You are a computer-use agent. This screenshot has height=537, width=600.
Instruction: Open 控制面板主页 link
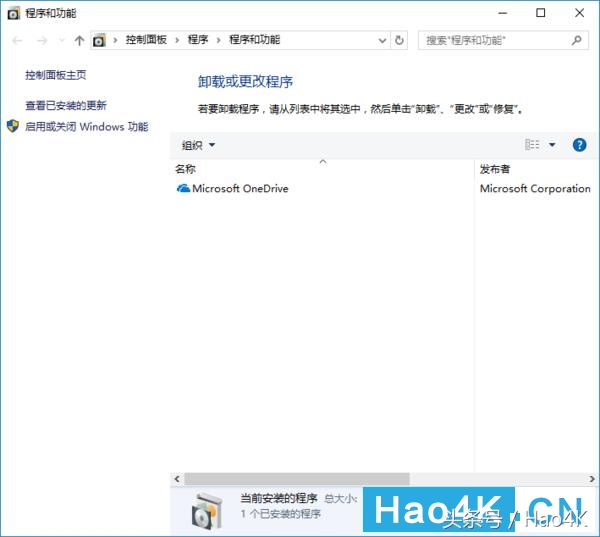[55, 75]
